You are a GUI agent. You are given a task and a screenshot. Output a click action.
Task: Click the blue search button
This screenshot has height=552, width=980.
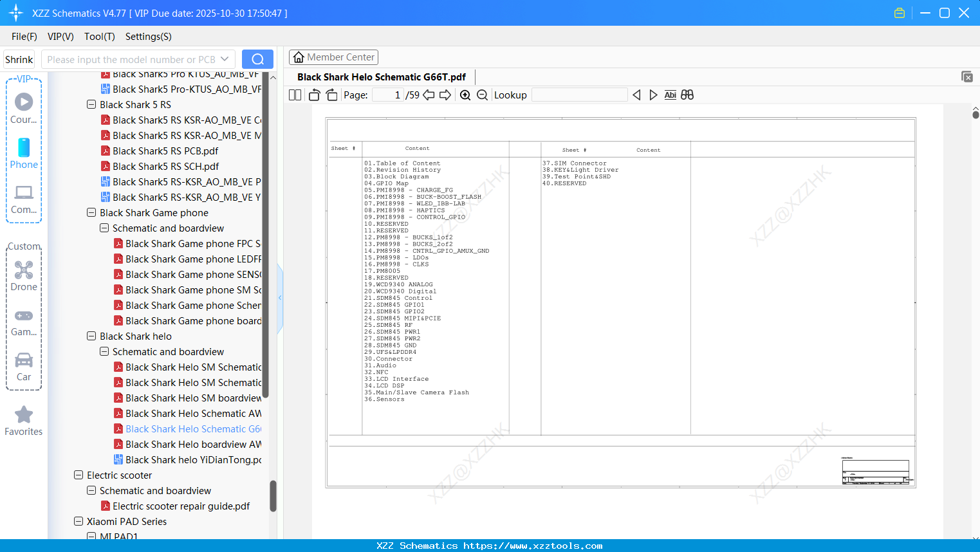point(257,59)
